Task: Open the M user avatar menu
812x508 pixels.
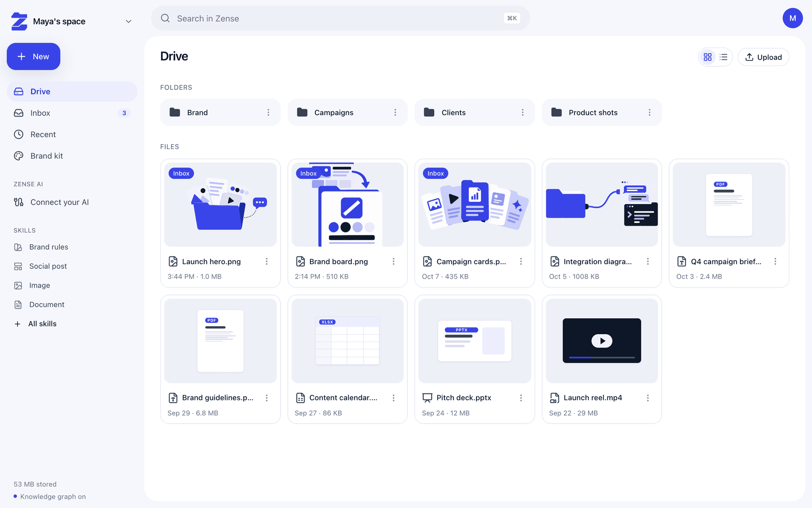Action: coord(793,18)
